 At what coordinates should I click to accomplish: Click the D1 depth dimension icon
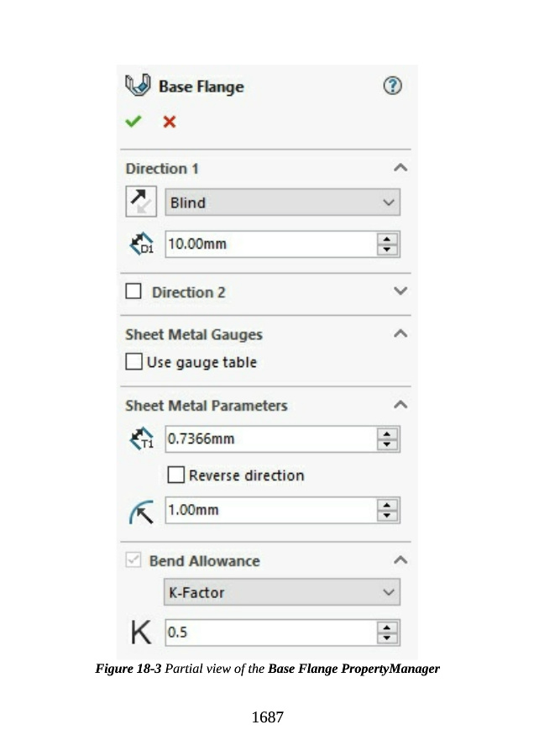tap(141, 245)
